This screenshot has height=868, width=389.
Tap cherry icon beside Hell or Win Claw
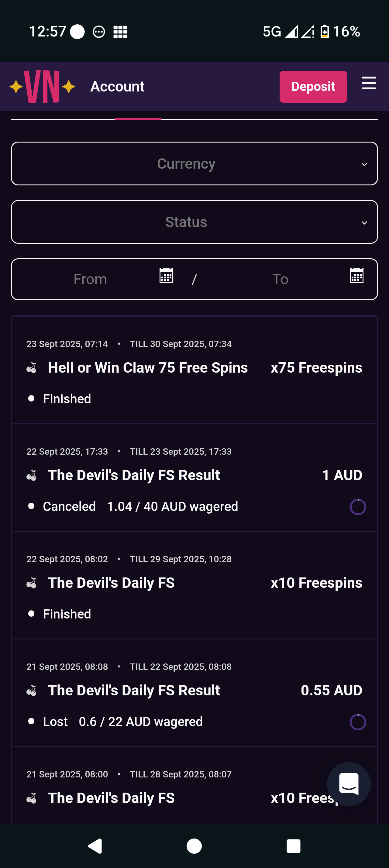click(32, 368)
